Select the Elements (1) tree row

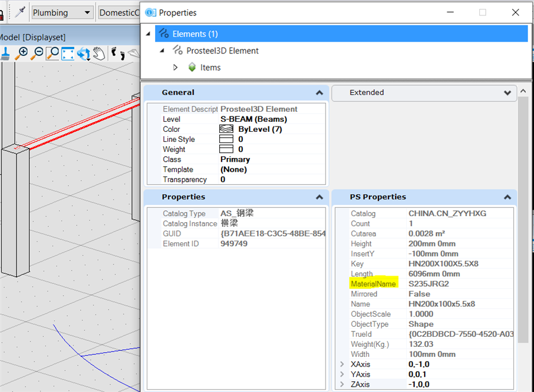click(341, 34)
